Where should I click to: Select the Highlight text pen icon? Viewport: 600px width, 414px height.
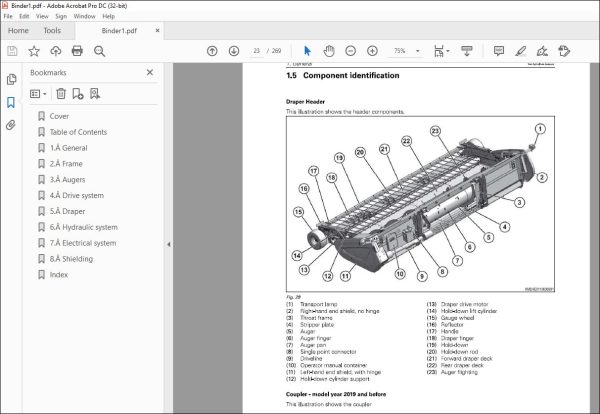(x=521, y=51)
